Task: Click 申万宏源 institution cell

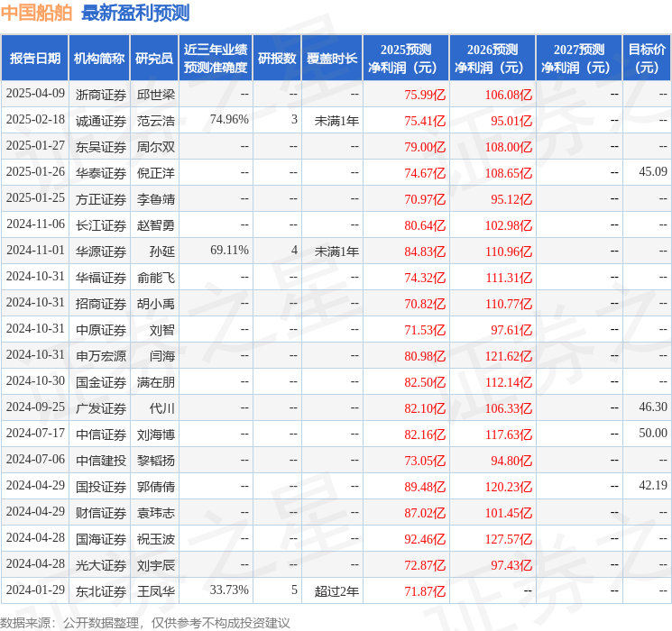Action: pyautogui.click(x=101, y=356)
